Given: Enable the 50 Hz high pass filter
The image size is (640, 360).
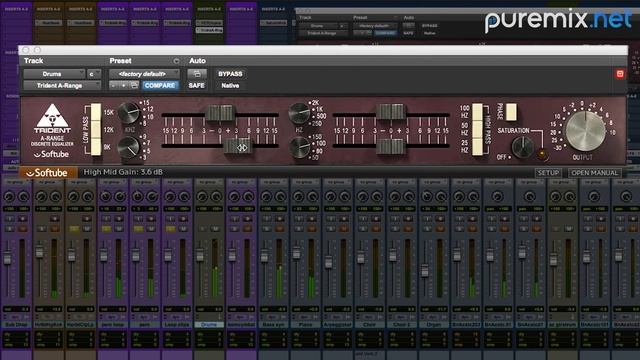Looking at the screenshot, I should (x=477, y=129).
